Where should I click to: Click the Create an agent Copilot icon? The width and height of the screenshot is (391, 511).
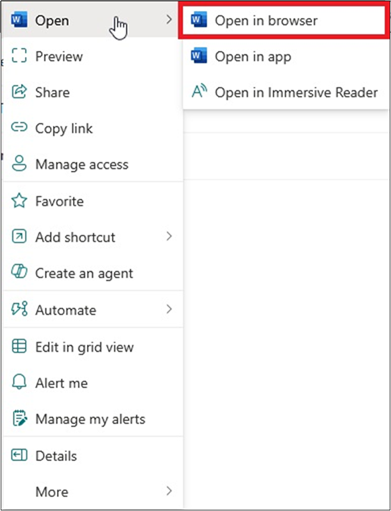coord(19,272)
